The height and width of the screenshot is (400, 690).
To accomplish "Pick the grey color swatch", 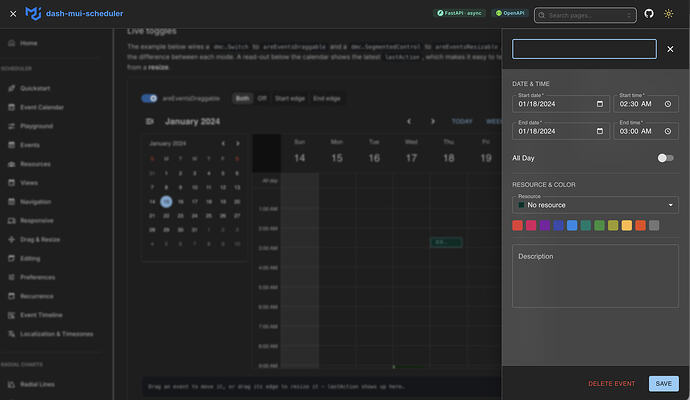I will (x=654, y=226).
